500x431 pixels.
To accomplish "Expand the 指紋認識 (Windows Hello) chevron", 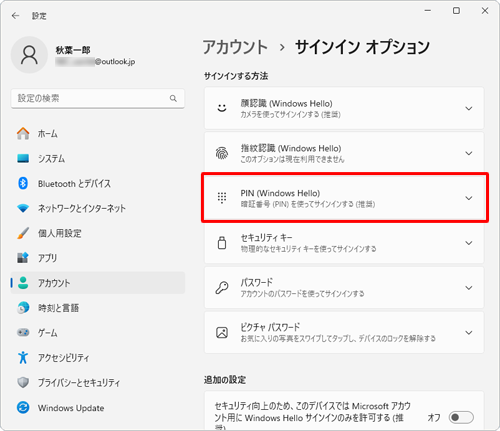I will (x=469, y=153).
